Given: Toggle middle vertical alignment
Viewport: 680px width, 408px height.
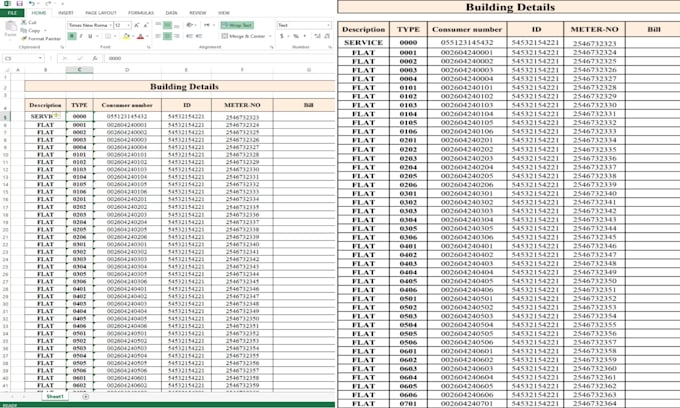Looking at the screenshot, I should [167, 25].
